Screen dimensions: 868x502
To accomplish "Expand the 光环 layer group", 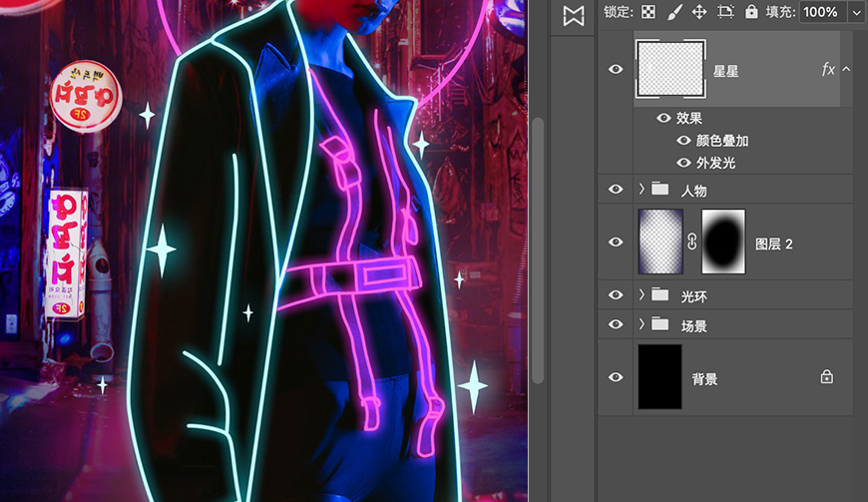I will pyautogui.click(x=642, y=295).
